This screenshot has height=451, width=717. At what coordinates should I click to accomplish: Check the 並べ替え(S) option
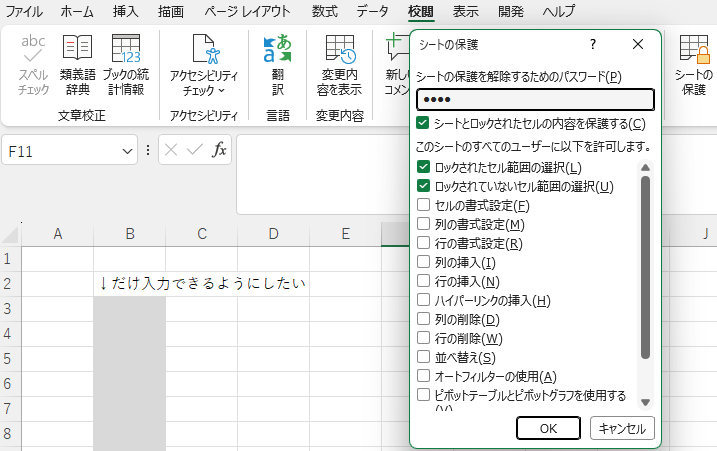(x=423, y=356)
